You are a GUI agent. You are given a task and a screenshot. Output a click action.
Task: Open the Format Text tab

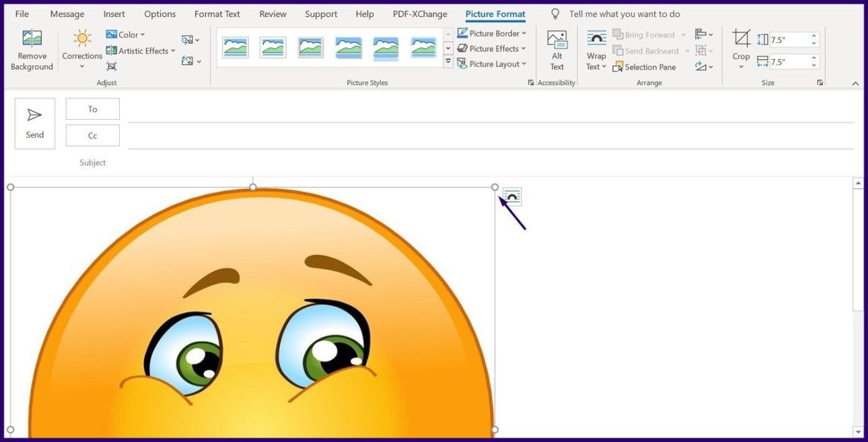[x=217, y=14]
